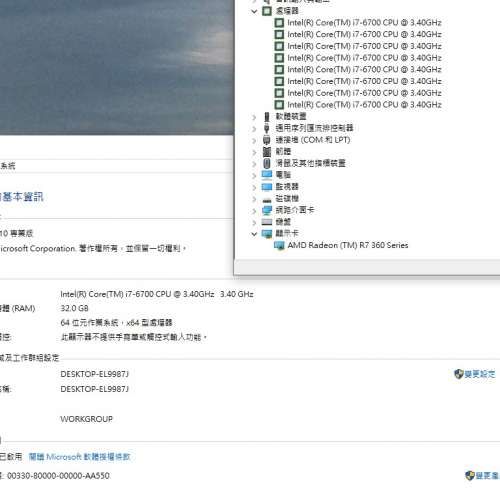500x500 pixels.
Task: Click the 鍵盤 keyboard category icon
Action: click(267, 222)
